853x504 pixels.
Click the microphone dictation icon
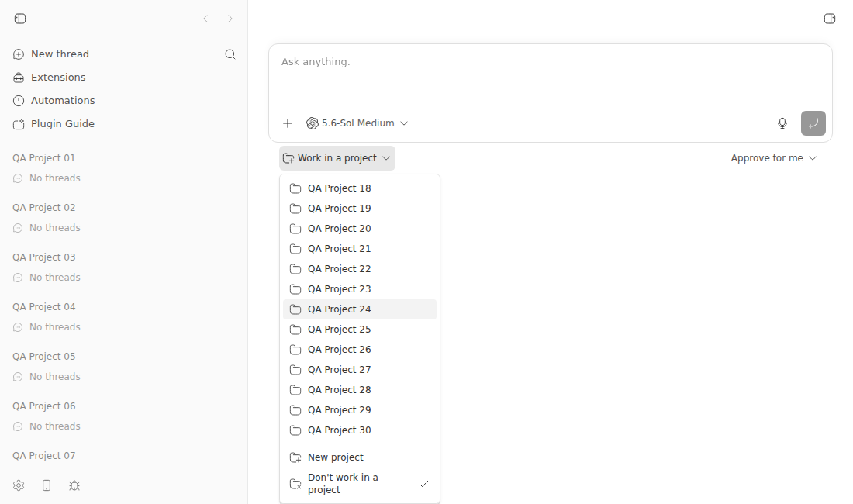pos(782,123)
